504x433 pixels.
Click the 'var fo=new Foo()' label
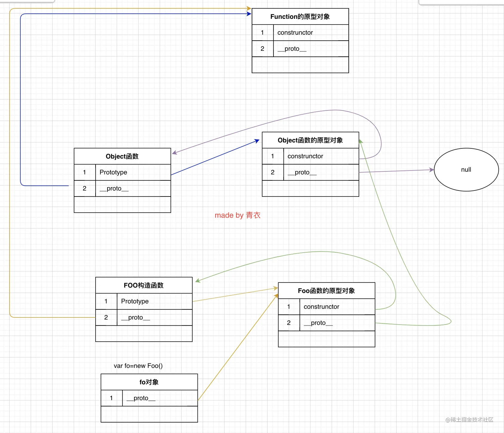click(x=138, y=366)
